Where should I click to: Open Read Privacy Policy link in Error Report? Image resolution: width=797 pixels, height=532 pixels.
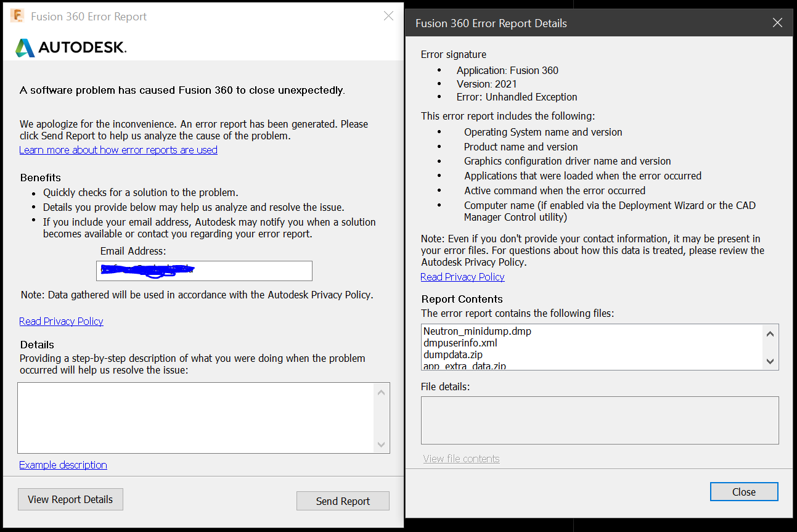point(61,321)
